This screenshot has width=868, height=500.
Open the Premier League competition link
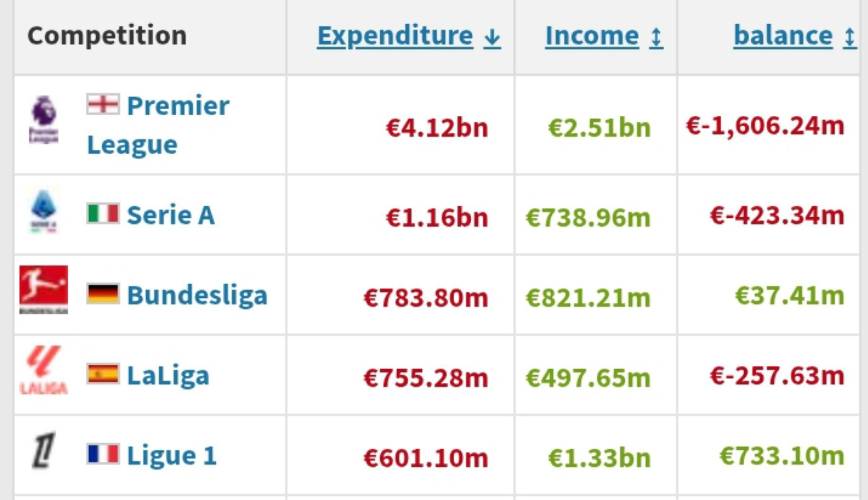[x=158, y=125]
